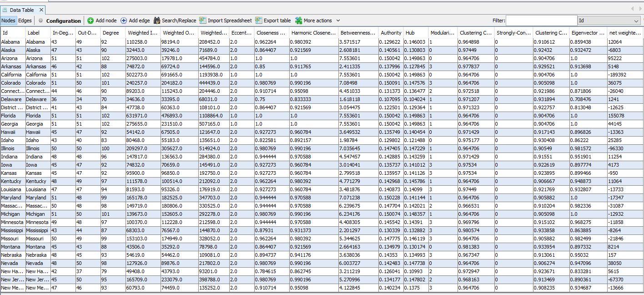Sort by the Id column header
The width and height of the screenshot is (644, 295).
[x=13, y=33]
